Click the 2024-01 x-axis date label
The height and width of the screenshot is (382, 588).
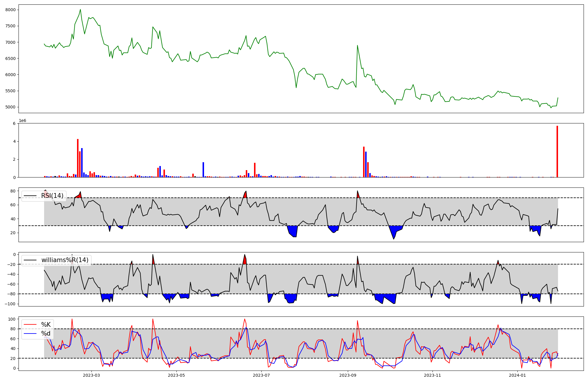(x=517, y=375)
